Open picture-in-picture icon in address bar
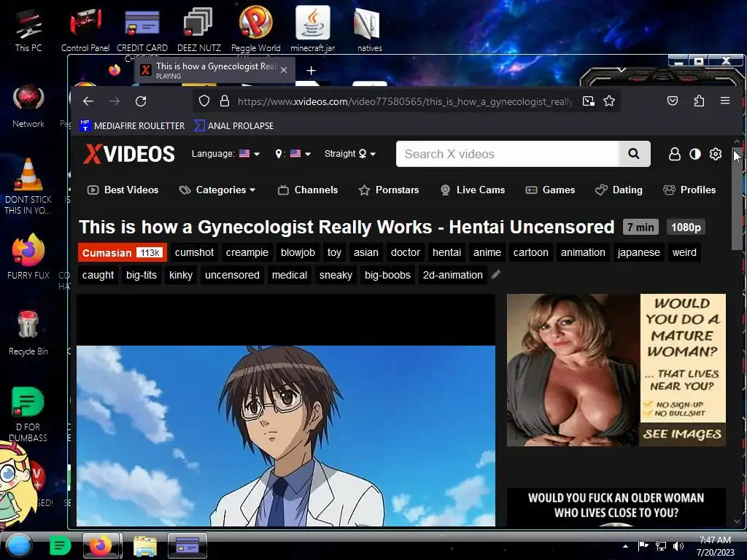 click(x=589, y=101)
